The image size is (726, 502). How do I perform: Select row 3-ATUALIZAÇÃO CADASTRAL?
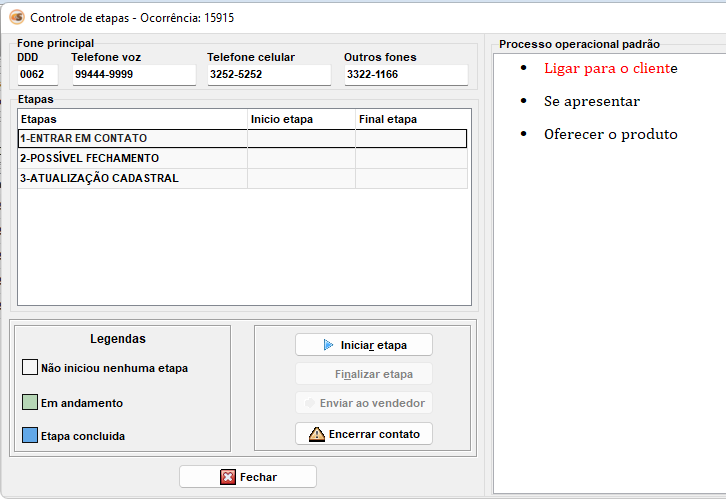click(x=132, y=179)
